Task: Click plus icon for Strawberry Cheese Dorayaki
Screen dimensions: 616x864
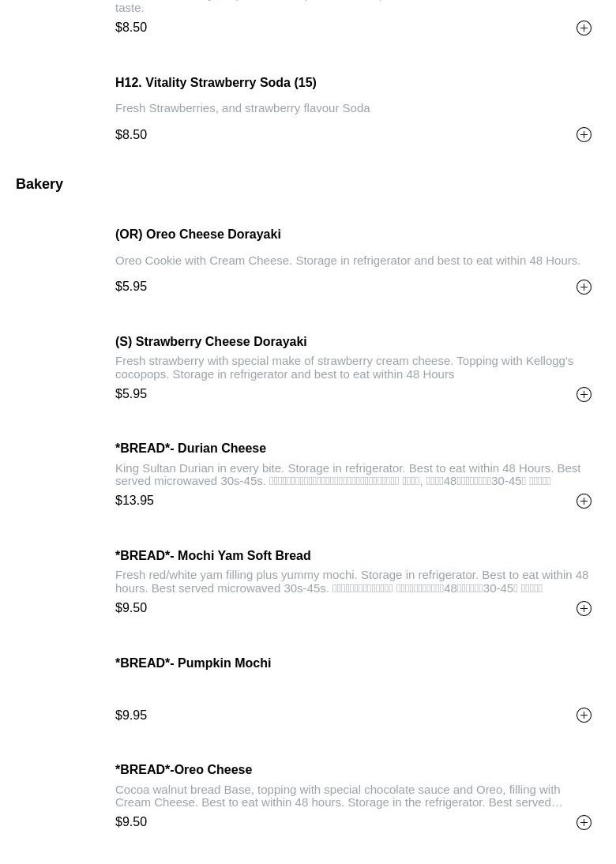Action: (584, 395)
